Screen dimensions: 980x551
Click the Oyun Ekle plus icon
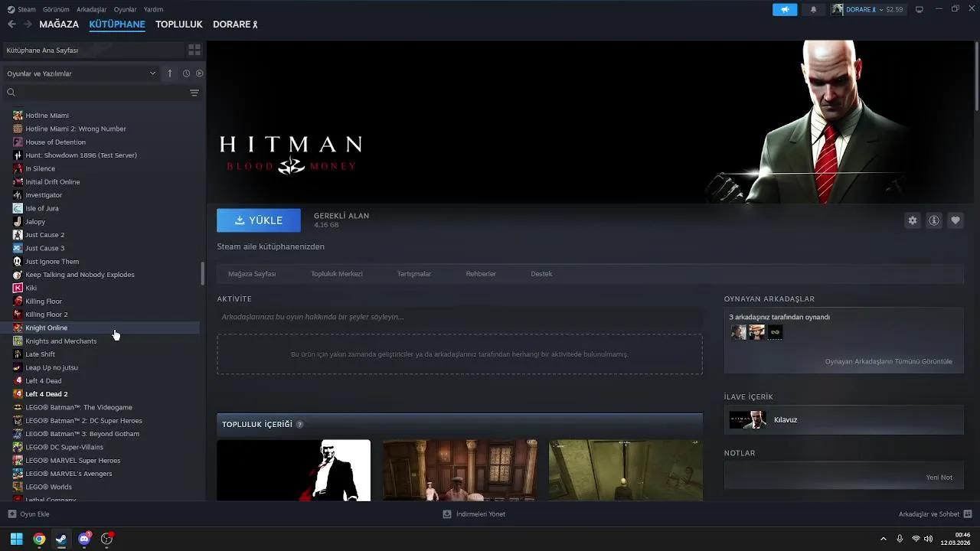click(x=11, y=514)
